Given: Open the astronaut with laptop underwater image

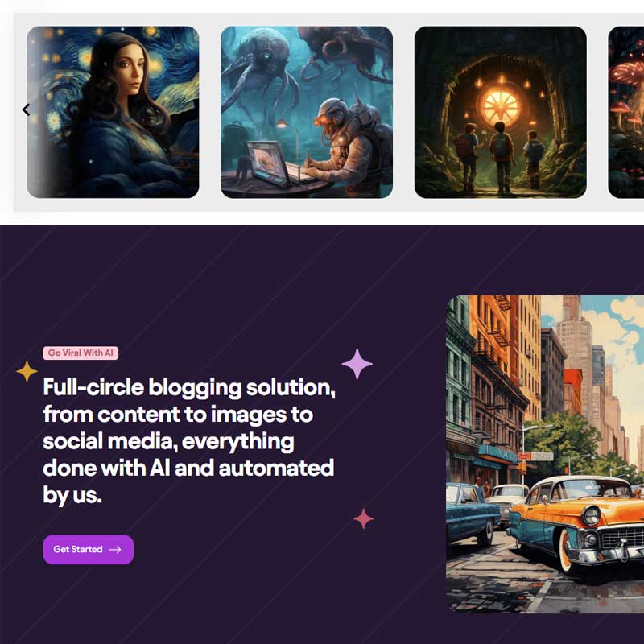Looking at the screenshot, I should (x=307, y=112).
